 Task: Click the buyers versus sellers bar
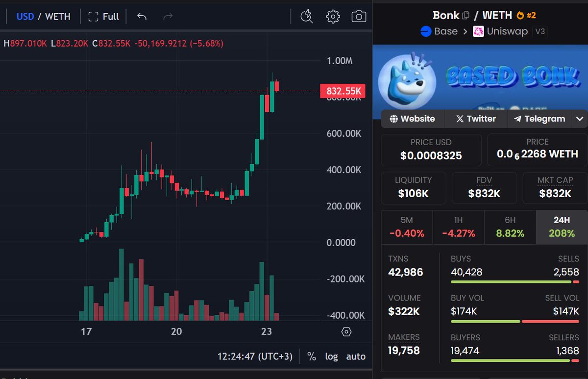click(514, 361)
